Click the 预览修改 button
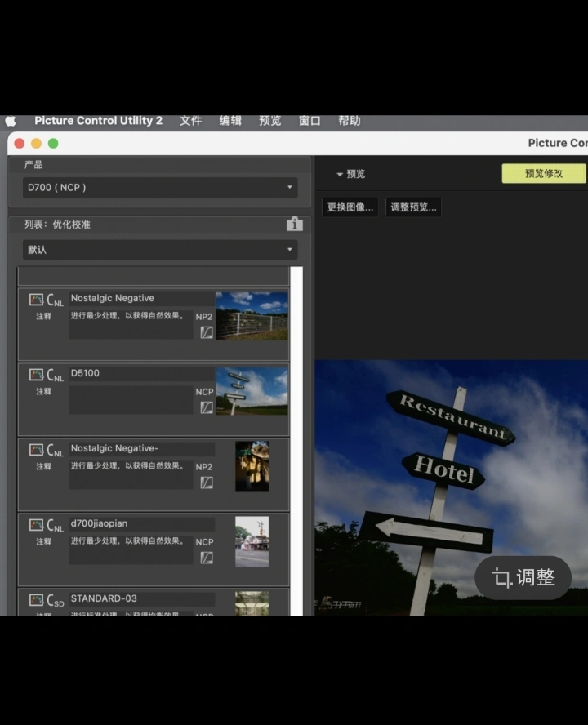The width and height of the screenshot is (588, 725). [x=544, y=173]
